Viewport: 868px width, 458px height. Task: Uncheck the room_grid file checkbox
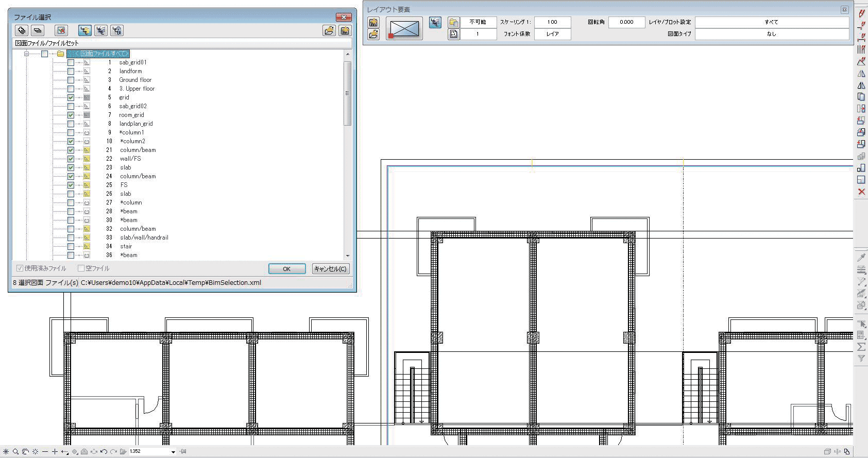[71, 115]
